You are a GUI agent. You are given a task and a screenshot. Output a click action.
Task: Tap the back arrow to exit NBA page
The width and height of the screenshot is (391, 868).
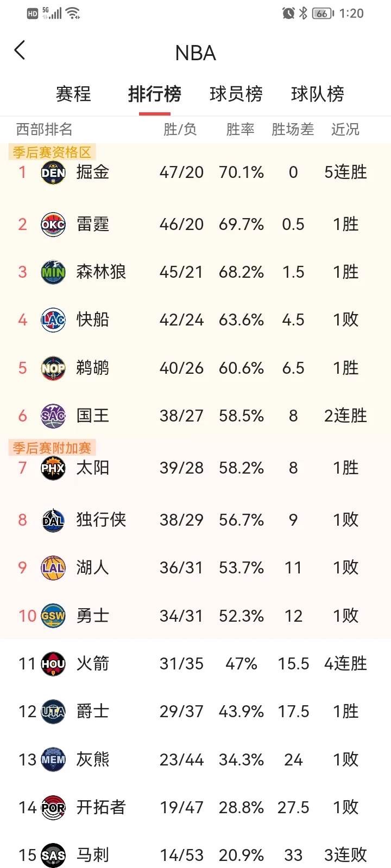[20, 50]
